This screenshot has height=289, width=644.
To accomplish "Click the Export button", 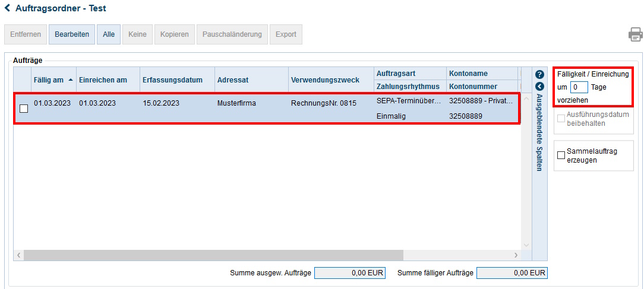I will tap(286, 34).
